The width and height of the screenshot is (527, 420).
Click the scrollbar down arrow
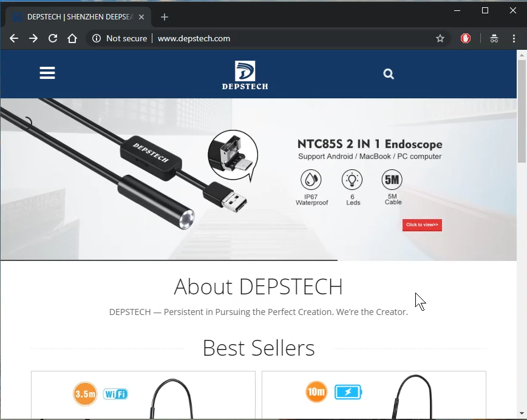pyautogui.click(x=522, y=413)
